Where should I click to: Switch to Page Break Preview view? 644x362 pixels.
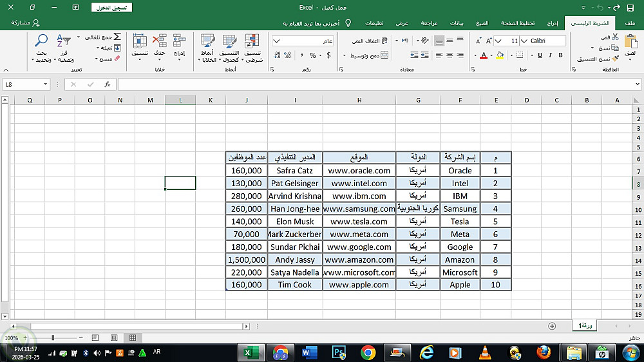click(x=95, y=338)
